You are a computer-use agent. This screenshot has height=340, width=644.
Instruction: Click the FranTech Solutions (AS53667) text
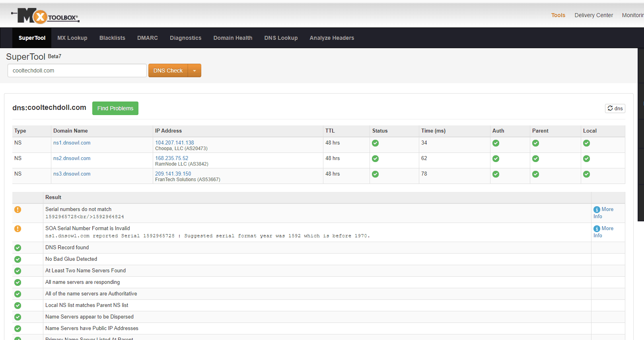click(188, 180)
